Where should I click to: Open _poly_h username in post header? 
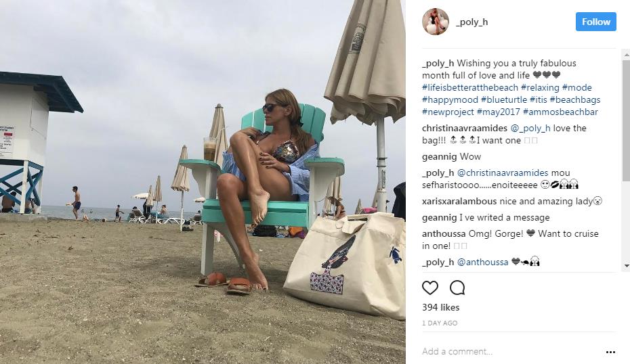pyautogui.click(x=471, y=22)
